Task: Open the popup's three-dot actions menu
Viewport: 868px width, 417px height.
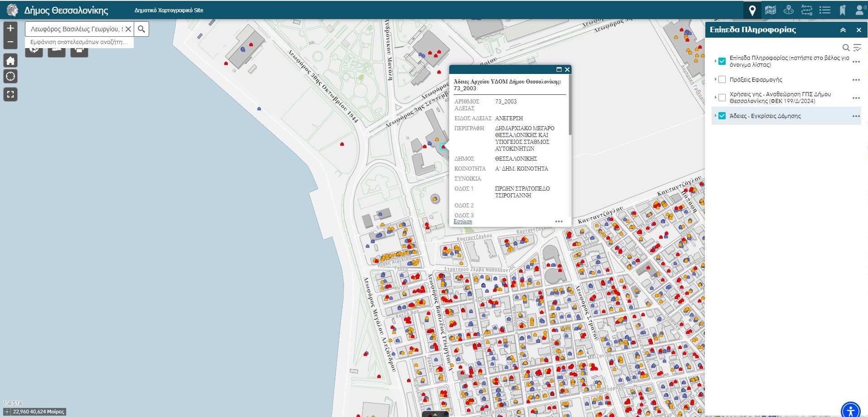Action: (x=558, y=221)
